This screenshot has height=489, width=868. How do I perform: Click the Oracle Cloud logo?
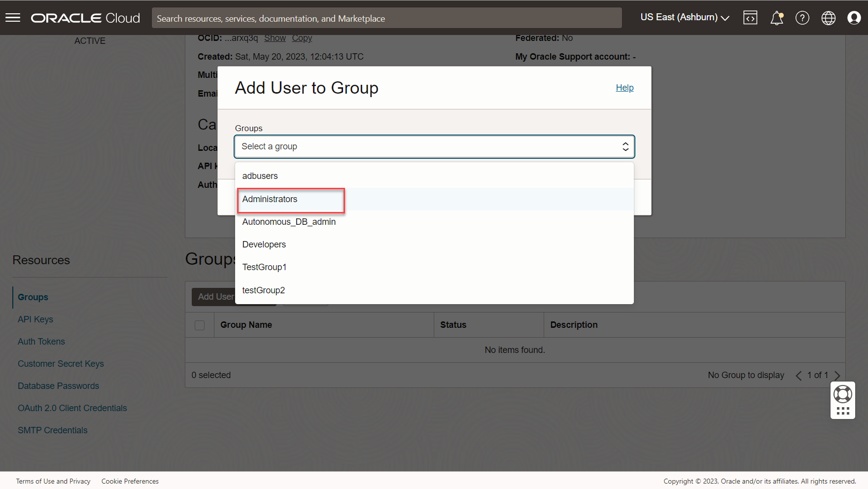85,18
